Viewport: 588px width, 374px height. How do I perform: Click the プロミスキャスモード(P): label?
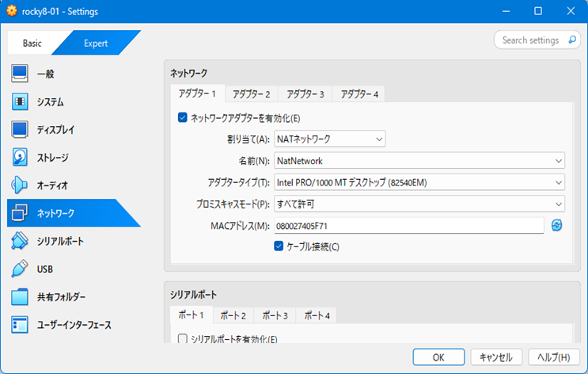coord(233,204)
